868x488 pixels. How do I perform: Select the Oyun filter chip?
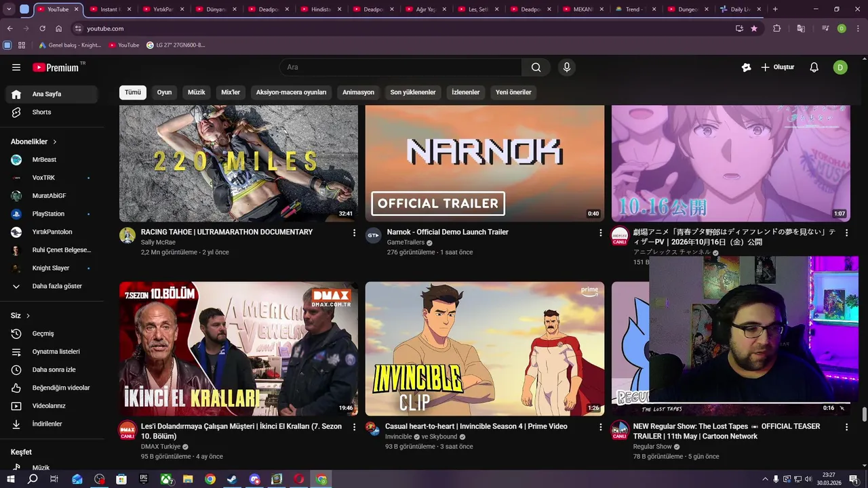[x=164, y=92]
